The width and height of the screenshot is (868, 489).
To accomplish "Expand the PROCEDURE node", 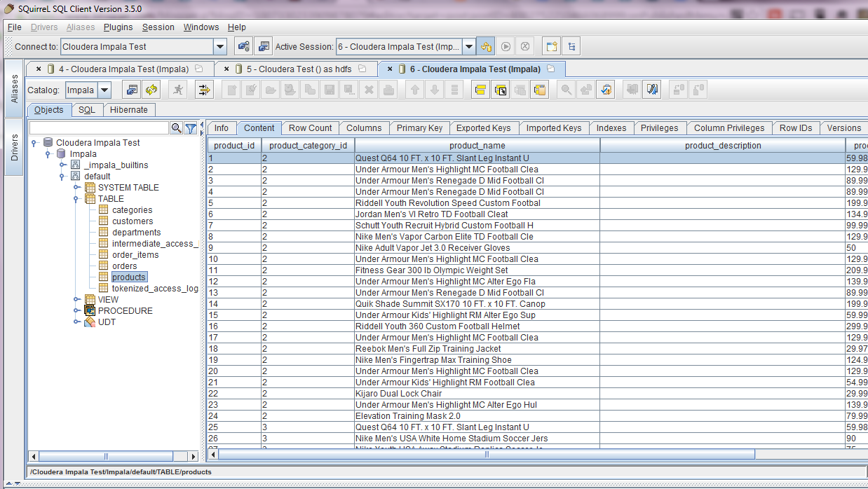I will (76, 311).
